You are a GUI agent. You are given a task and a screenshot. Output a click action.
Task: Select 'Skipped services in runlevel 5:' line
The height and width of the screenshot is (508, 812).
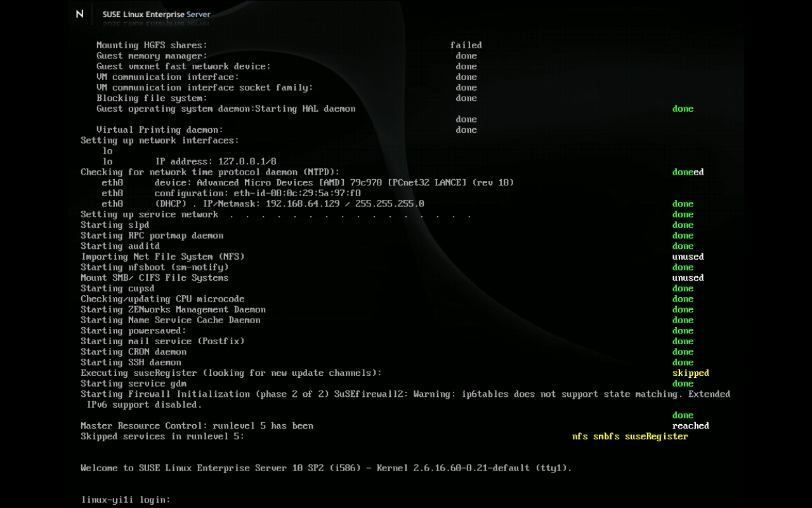(162, 437)
